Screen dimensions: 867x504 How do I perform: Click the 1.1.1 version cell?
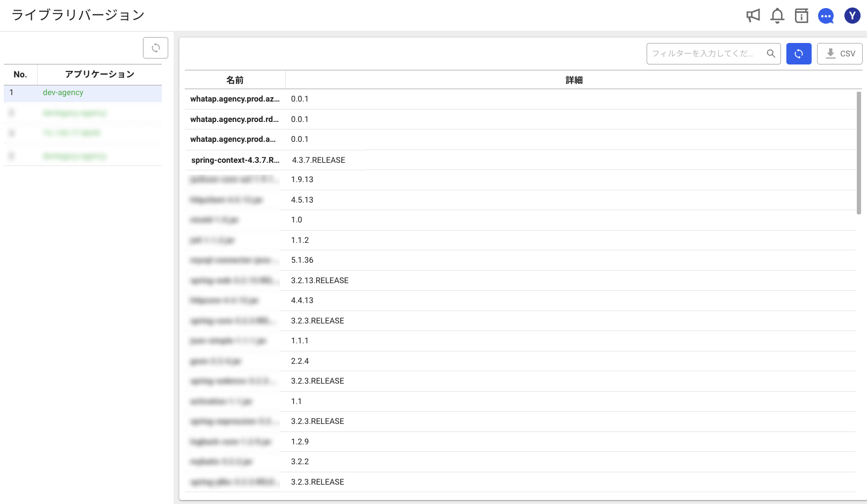pyautogui.click(x=300, y=341)
